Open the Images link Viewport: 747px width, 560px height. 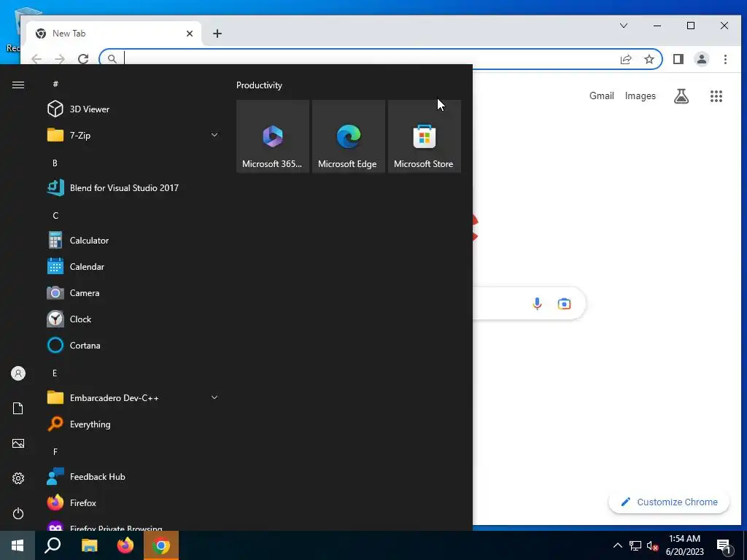click(640, 96)
